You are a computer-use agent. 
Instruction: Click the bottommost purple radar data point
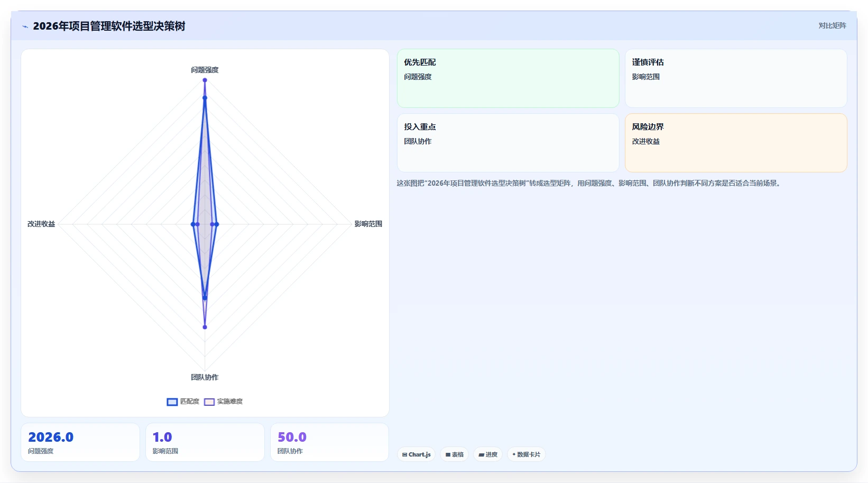(205, 327)
